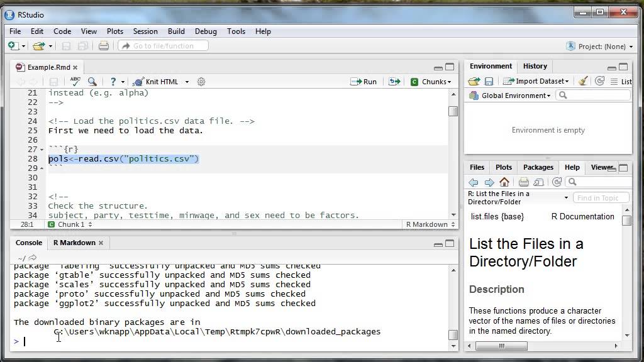The width and height of the screenshot is (644, 362).
Task: Click the help pane horizontal scrollbar thumb
Action: click(501, 346)
